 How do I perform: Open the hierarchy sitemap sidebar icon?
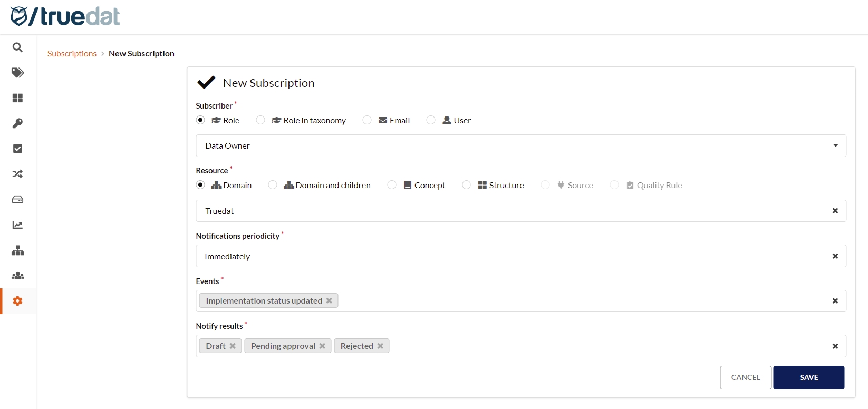(x=17, y=250)
